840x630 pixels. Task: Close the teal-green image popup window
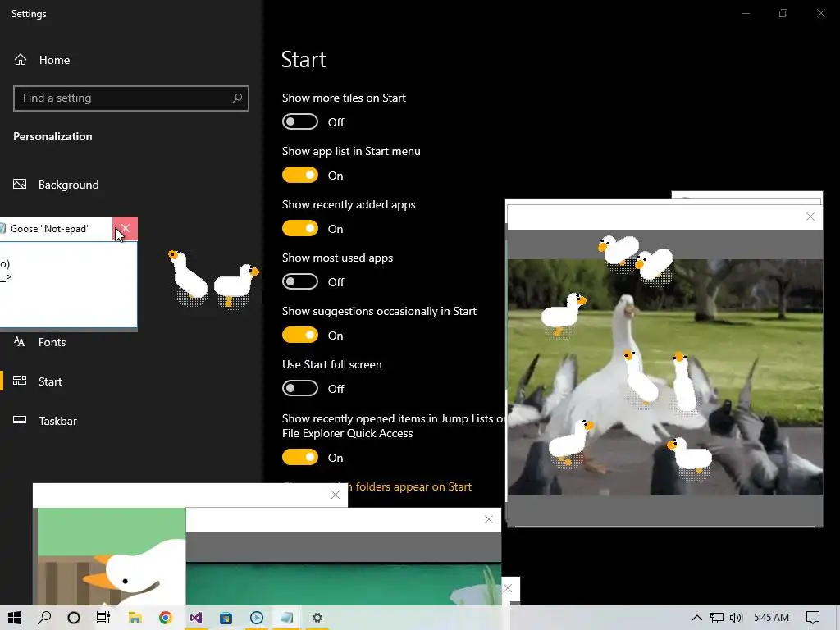(489, 519)
